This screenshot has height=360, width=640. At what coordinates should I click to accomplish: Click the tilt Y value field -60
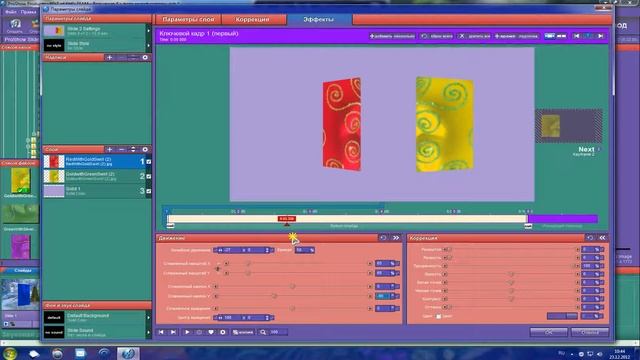[x=385, y=296]
